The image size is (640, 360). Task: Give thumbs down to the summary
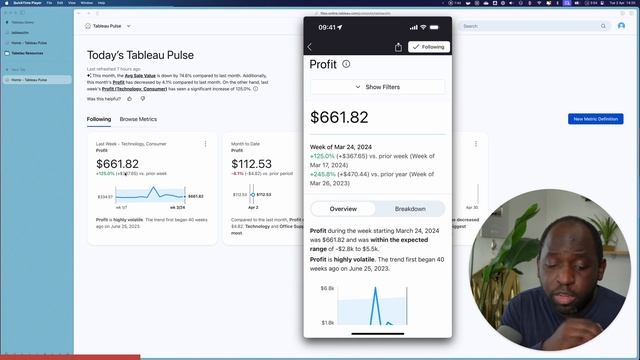tap(143, 99)
